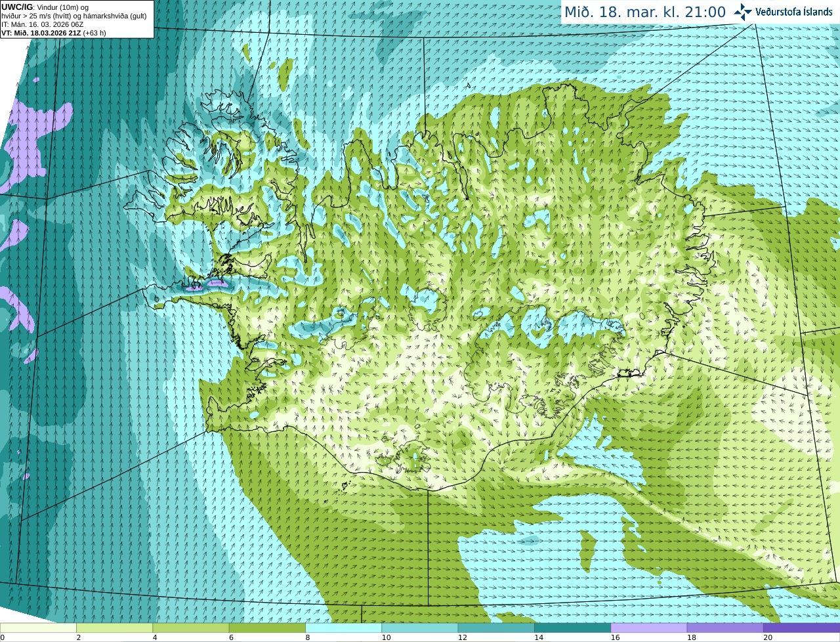Click the scale label 14
The image size is (840, 642).
(538, 637)
